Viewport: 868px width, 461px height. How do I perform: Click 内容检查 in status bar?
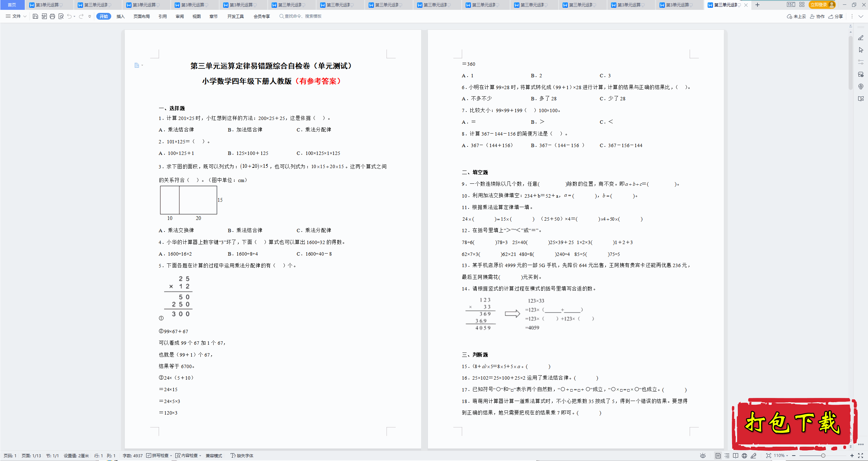click(187, 456)
